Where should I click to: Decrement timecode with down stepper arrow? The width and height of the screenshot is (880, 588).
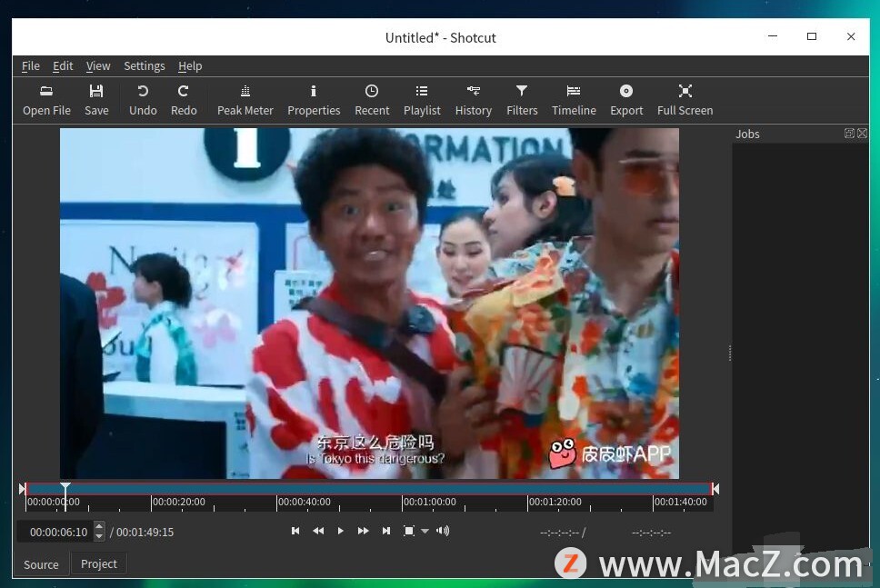99,537
